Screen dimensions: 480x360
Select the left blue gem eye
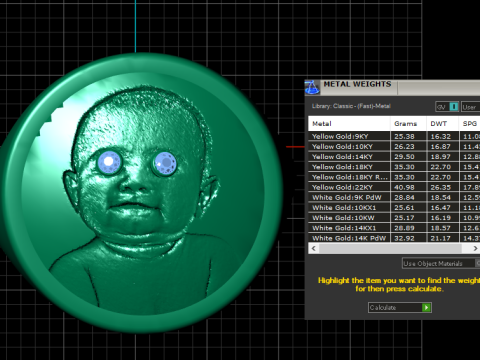coord(109,162)
